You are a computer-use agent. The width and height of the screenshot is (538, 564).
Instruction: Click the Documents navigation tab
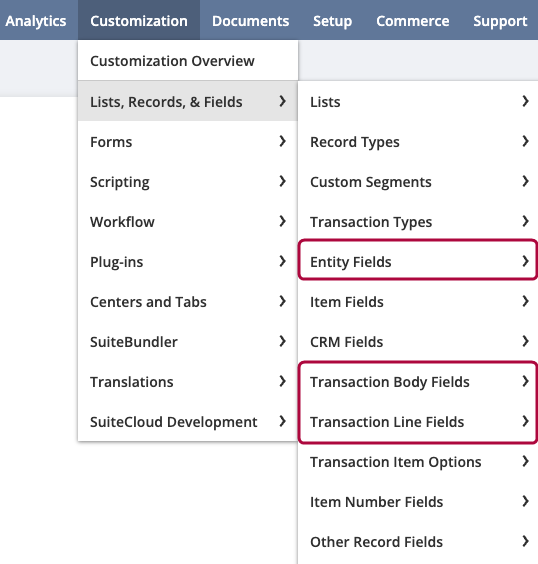(250, 21)
